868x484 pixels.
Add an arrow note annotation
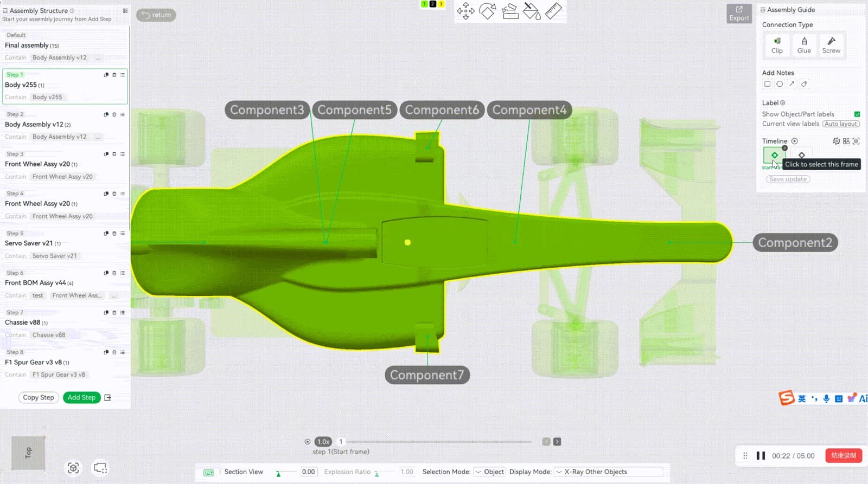point(792,84)
